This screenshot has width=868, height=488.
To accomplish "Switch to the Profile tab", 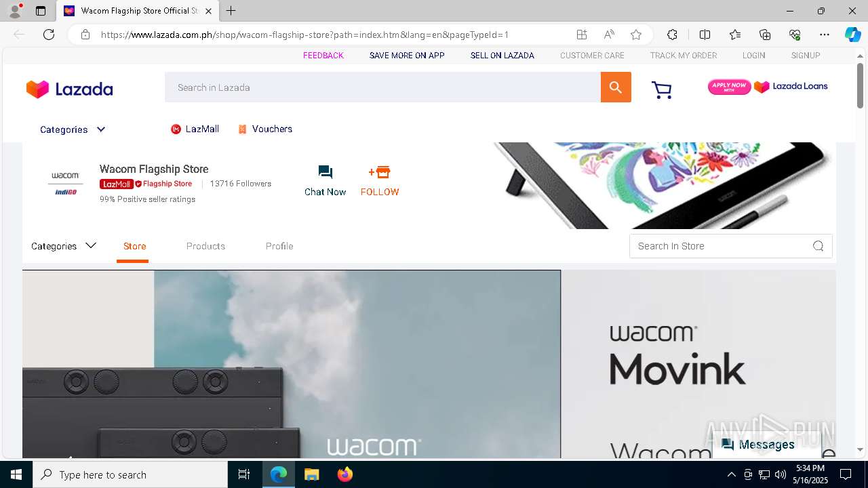I will (279, 246).
